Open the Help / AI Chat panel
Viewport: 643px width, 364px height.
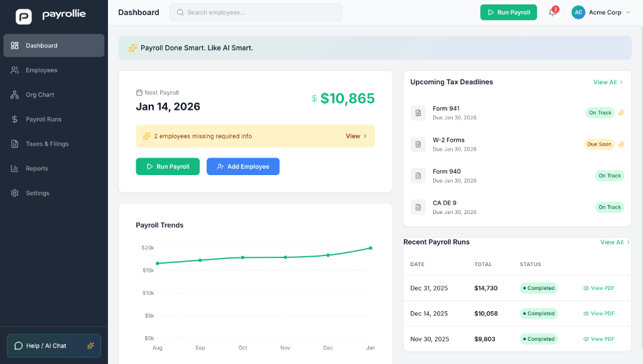pyautogui.click(x=53, y=346)
